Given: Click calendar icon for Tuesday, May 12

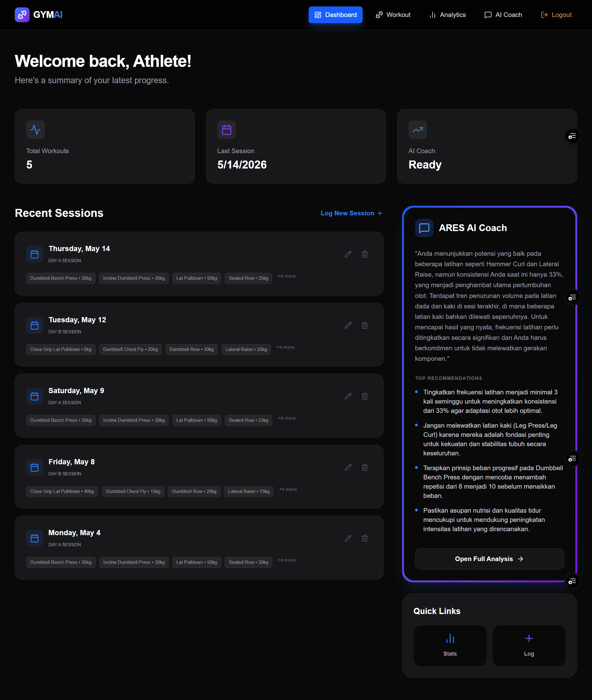Looking at the screenshot, I should [35, 325].
